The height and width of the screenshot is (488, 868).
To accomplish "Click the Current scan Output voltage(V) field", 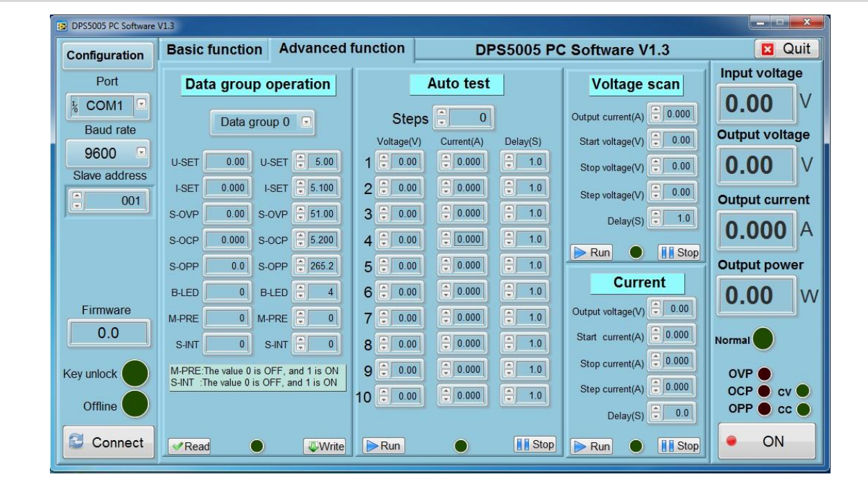I will (678, 308).
